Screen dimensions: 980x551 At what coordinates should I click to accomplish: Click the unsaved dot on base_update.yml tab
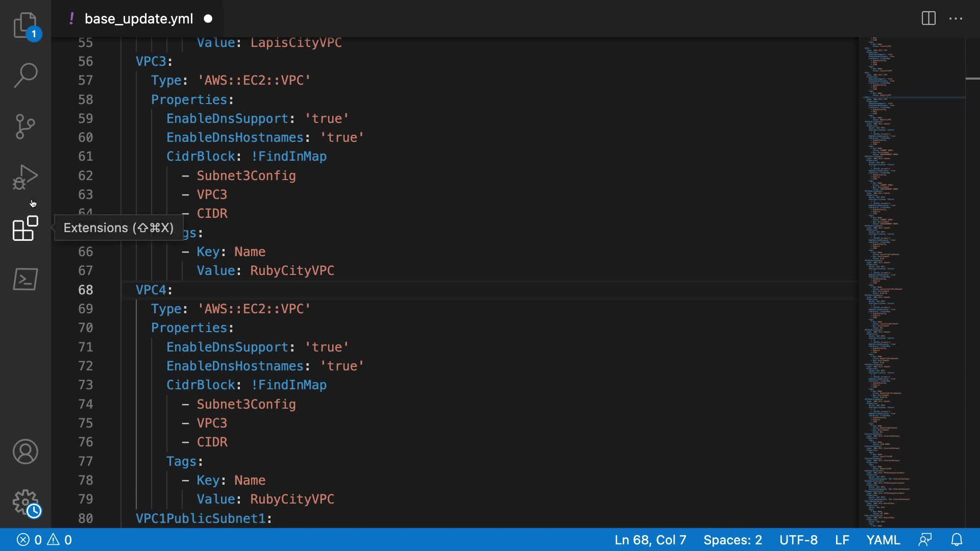coord(208,19)
